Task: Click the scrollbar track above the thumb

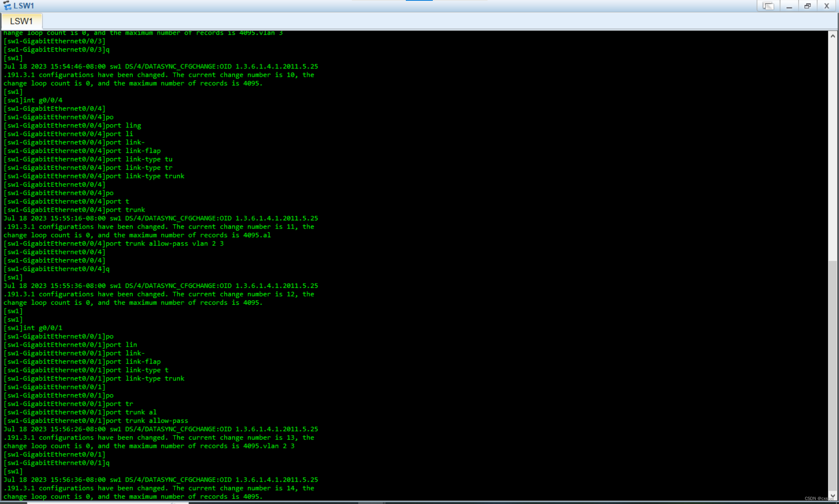Action: [x=832, y=150]
